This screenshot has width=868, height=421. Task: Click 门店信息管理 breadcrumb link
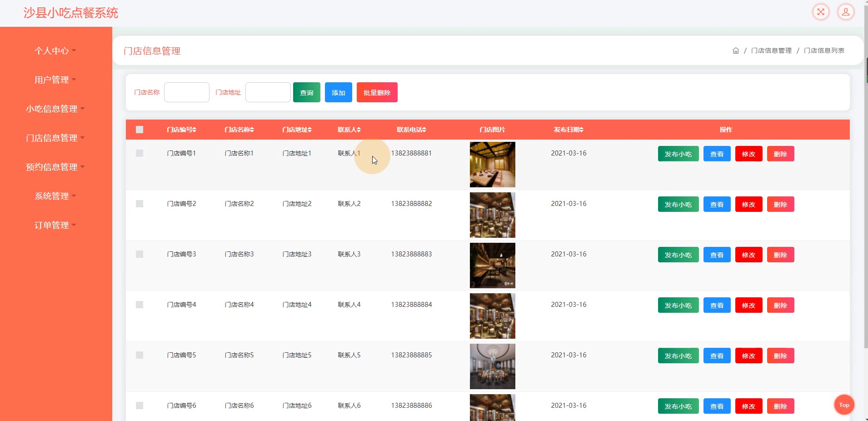771,50
